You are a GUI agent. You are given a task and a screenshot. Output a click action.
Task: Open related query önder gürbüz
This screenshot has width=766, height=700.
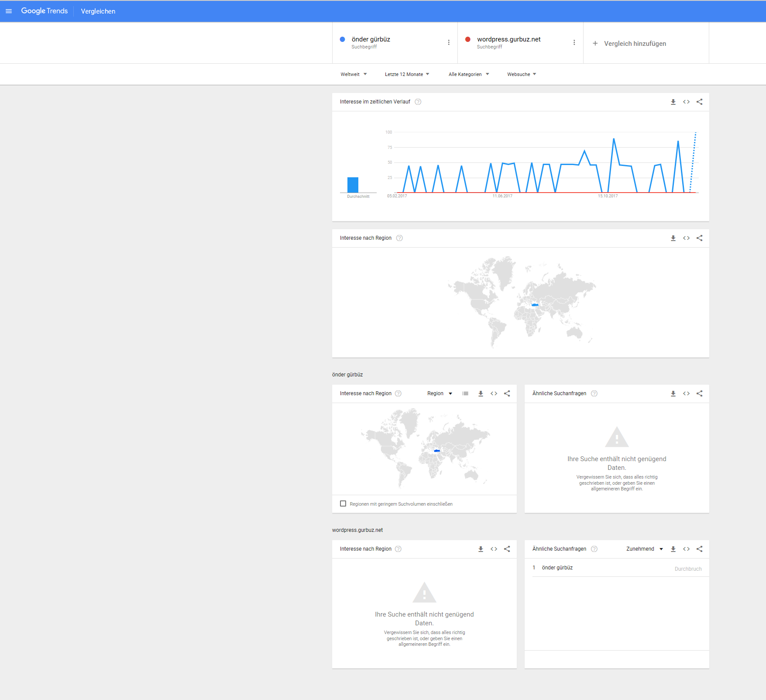click(557, 568)
